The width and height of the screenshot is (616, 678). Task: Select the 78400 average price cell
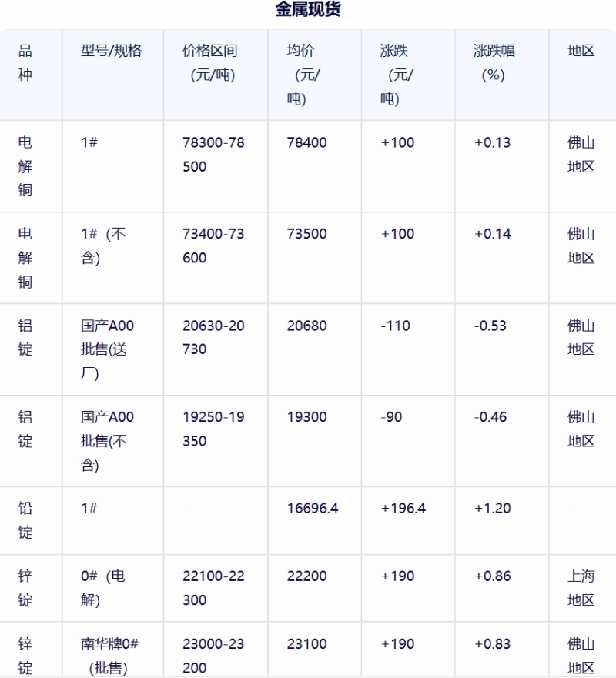(307, 142)
